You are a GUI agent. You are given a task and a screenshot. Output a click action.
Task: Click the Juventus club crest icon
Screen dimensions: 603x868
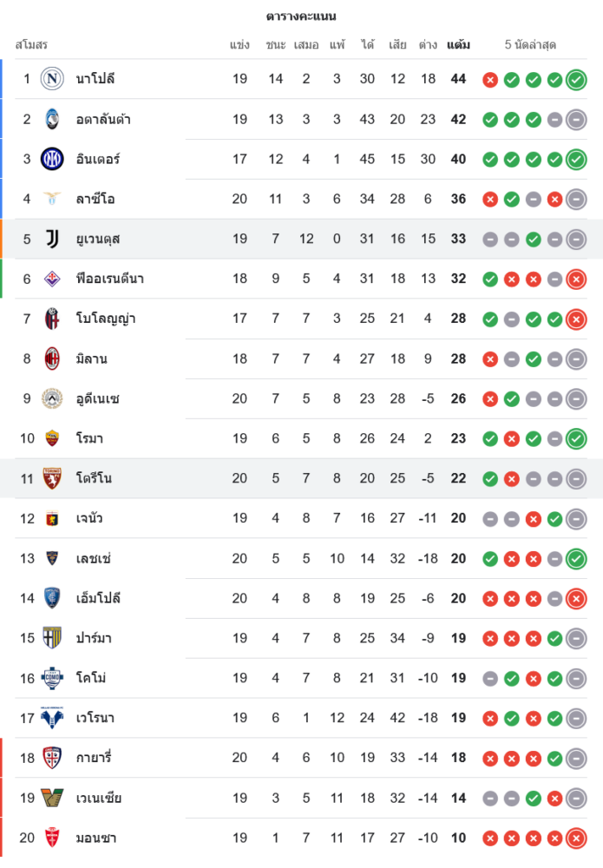(53, 239)
